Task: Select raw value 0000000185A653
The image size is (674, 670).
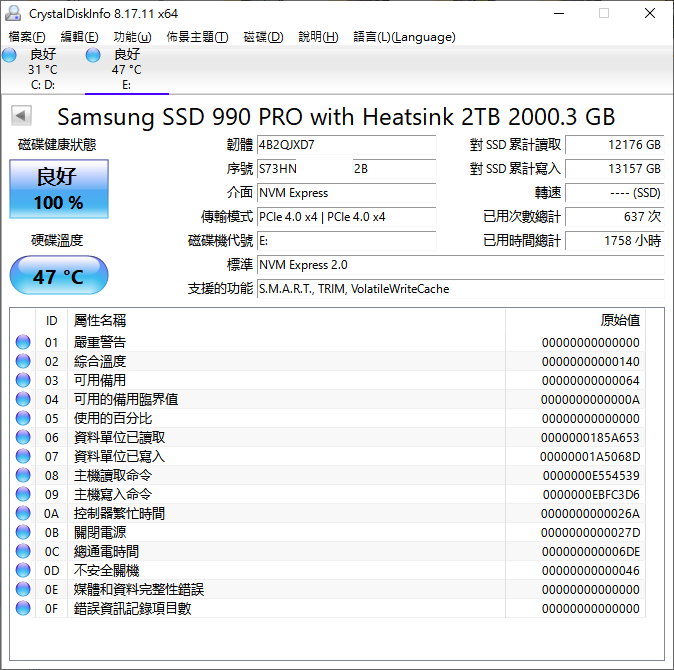Action: click(x=590, y=437)
